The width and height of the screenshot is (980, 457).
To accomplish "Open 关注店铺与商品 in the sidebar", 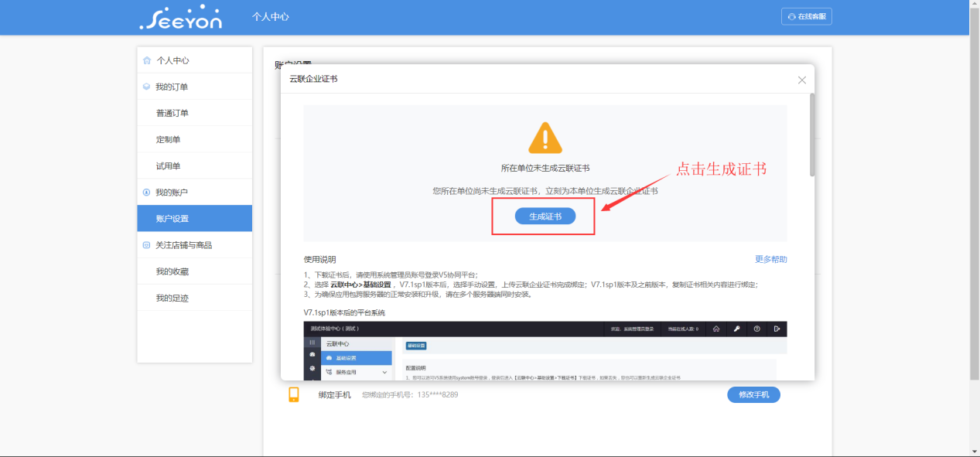I will pos(195,245).
